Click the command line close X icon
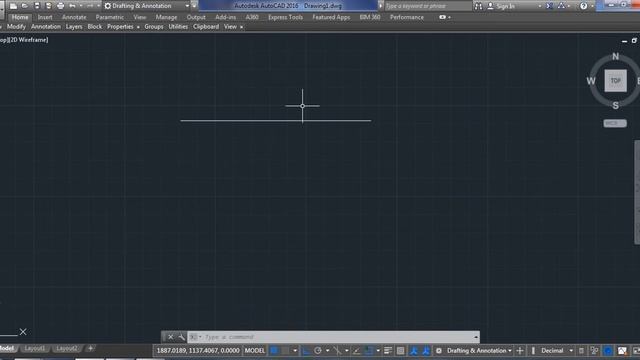 coord(171,337)
